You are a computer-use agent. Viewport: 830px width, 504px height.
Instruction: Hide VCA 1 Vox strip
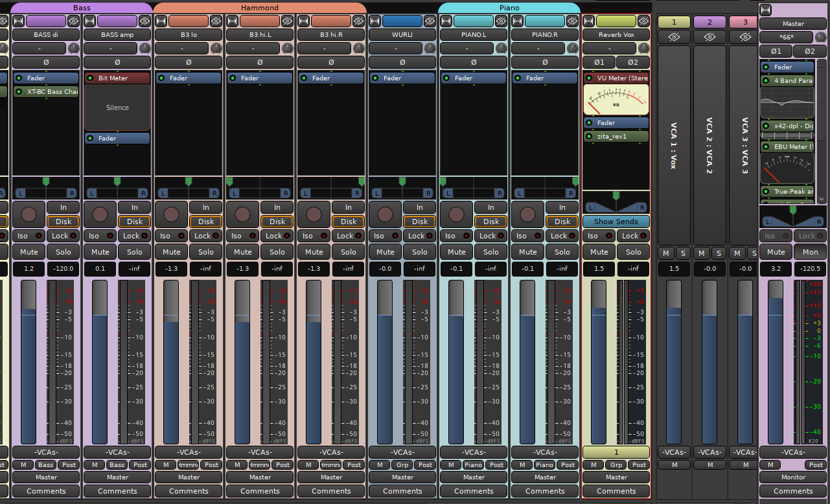pos(674,37)
